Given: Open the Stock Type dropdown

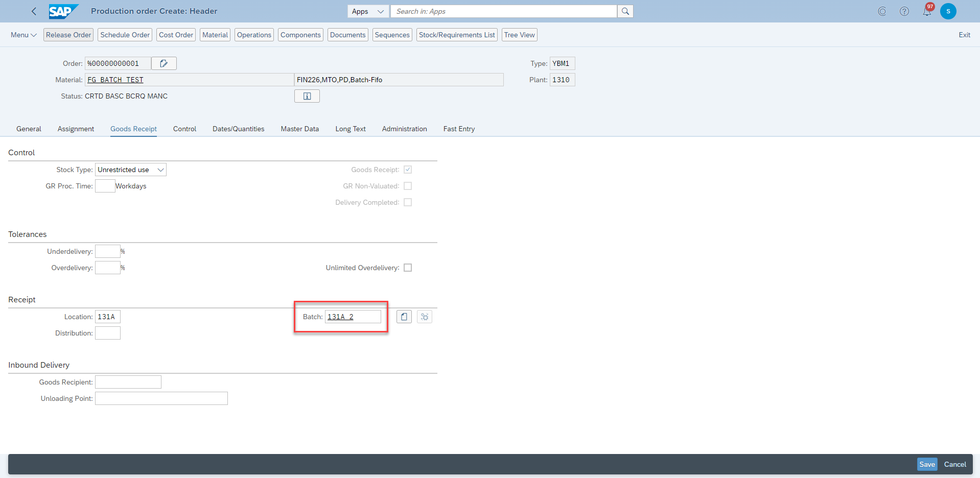Looking at the screenshot, I should (x=131, y=170).
